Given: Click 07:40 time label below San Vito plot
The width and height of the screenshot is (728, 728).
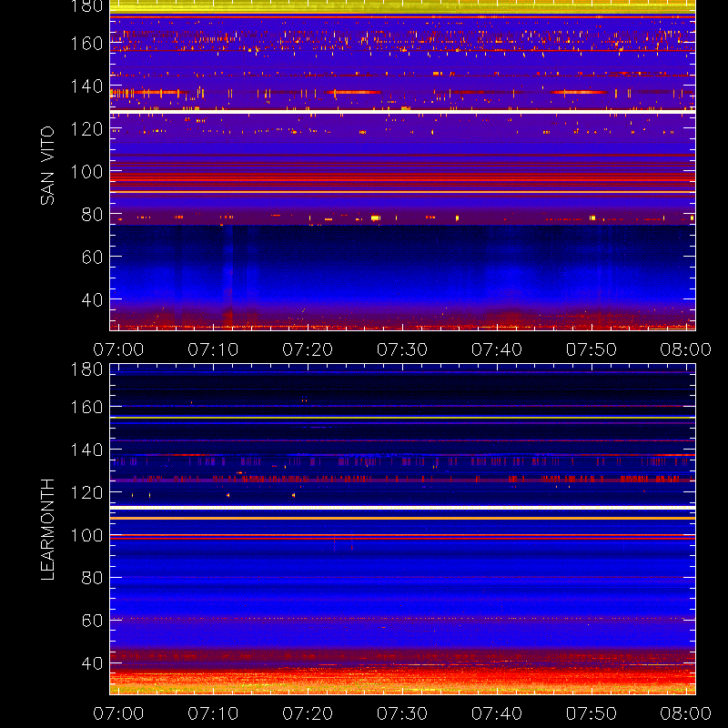Looking at the screenshot, I should tap(497, 349).
